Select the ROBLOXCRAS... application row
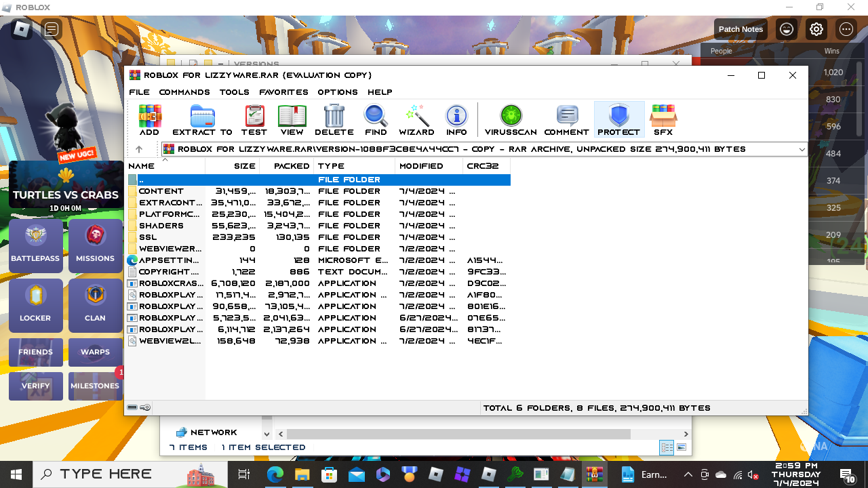 (x=319, y=283)
